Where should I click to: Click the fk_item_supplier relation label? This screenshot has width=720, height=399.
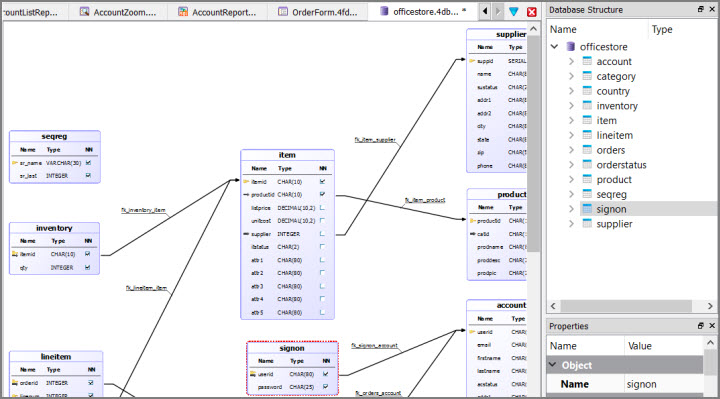375,140
